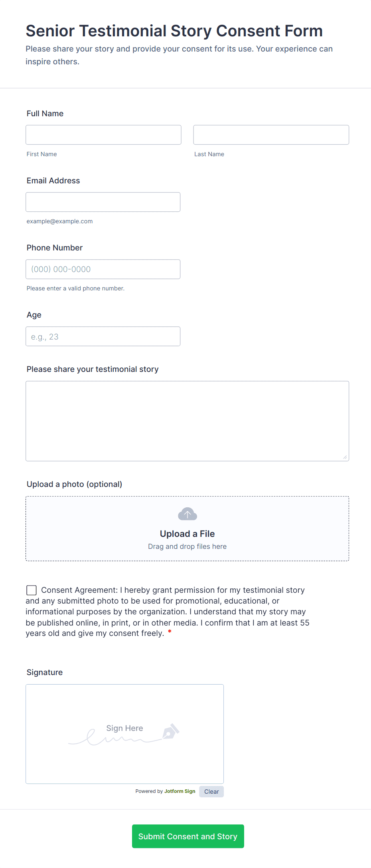This screenshot has width=371, height=868.
Task: Click the pen nib signature icon
Action: (170, 731)
